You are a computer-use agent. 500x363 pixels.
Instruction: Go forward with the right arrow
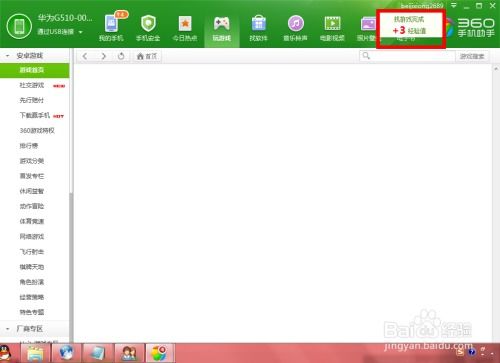pyautogui.click(x=103, y=56)
